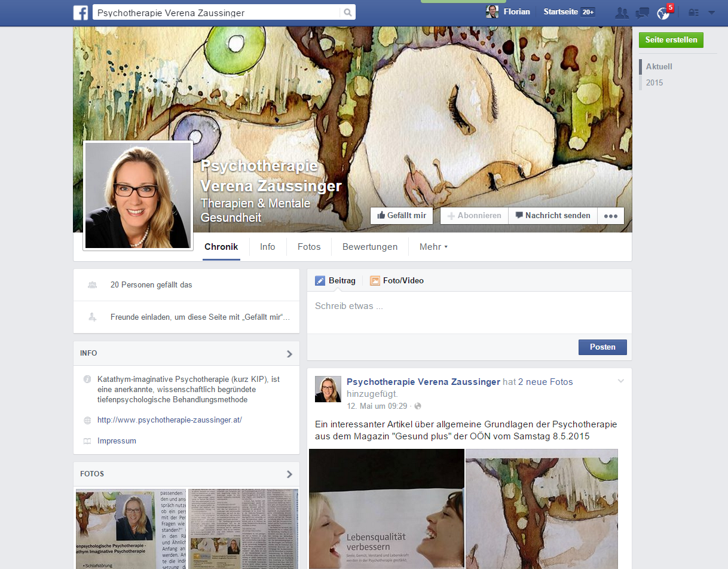Open the Lebensqualität verbessern post photo
Image resolution: width=728 pixels, height=569 pixels.
[387, 509]
